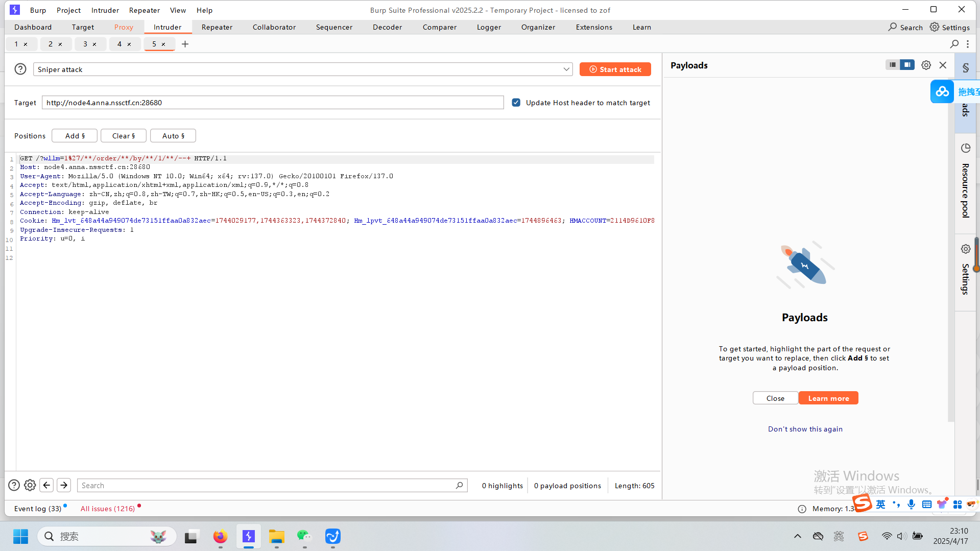Viewport: 980px width, 551px height.
Task: Switch to the Proxy tab
Action: coord(124,27)
